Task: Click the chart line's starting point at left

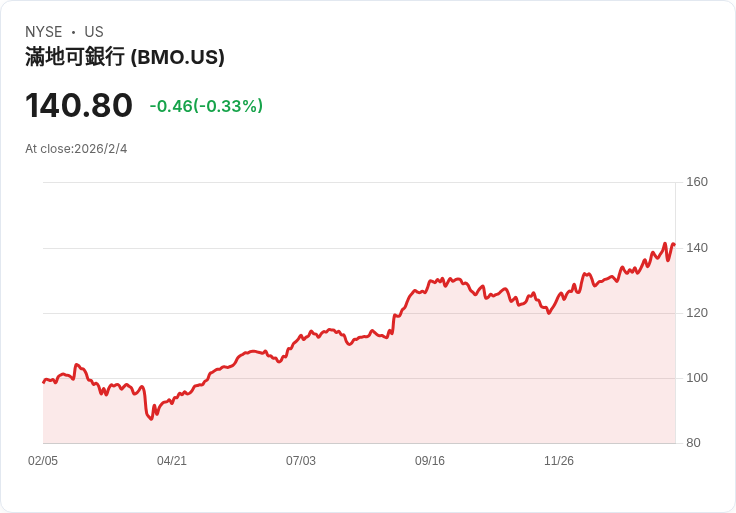Action: pos(44,382)
